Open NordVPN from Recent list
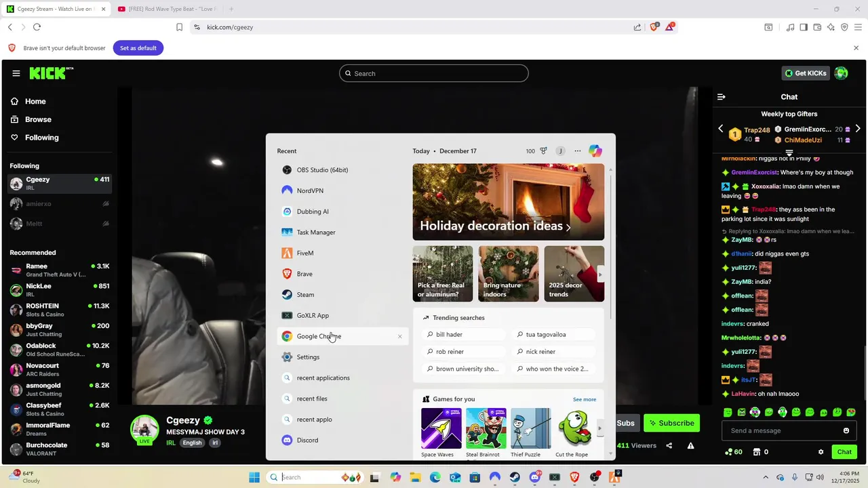Screen dimensions: 868x488 click(x=342, y=191)
